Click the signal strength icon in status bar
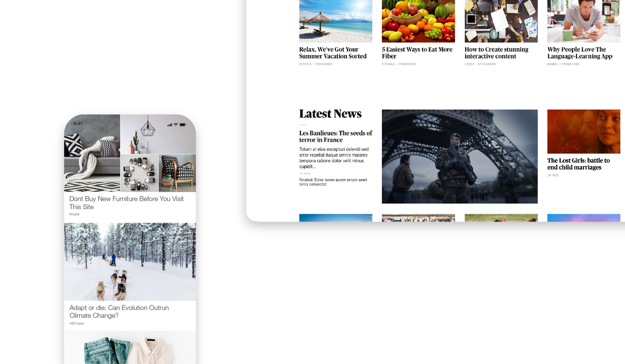The image size is (625, 364). [170, 124]
